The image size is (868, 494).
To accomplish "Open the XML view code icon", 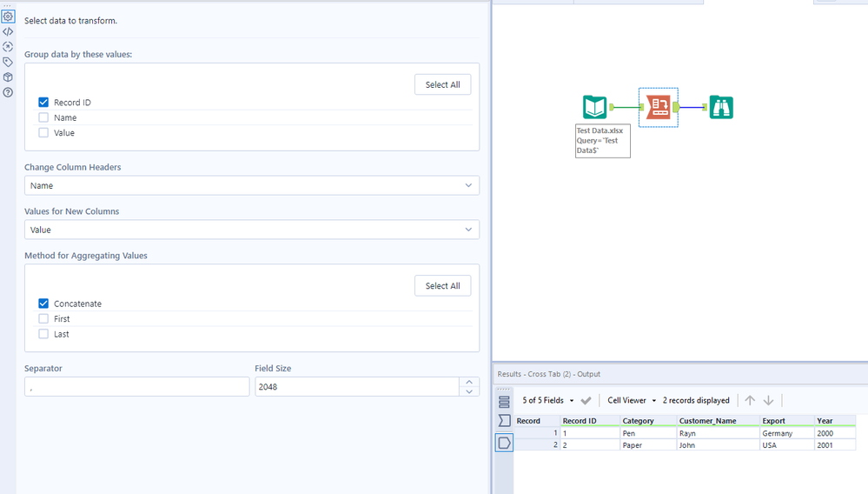I will pyautogui.click(x=8, y=31).
